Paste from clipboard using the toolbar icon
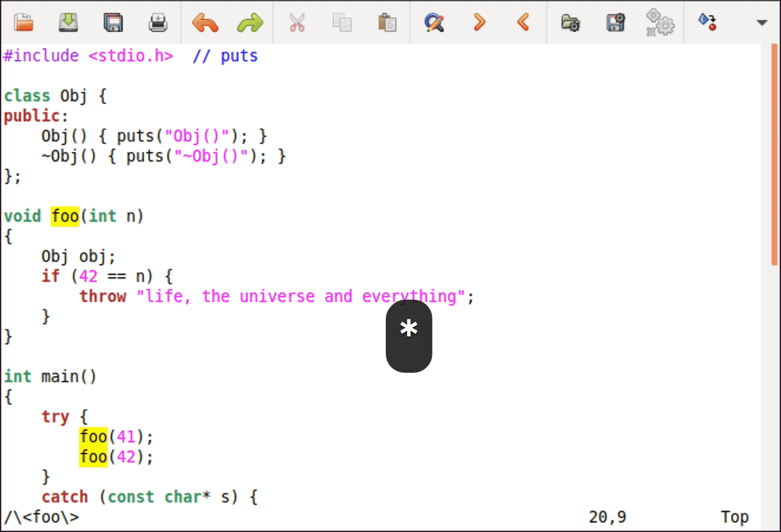The height and width of the screenshot is (532, 781). click(x=387, y=22)
